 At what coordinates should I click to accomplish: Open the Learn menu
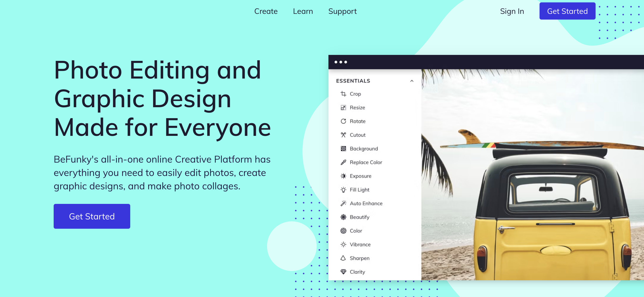click(303, 11)
